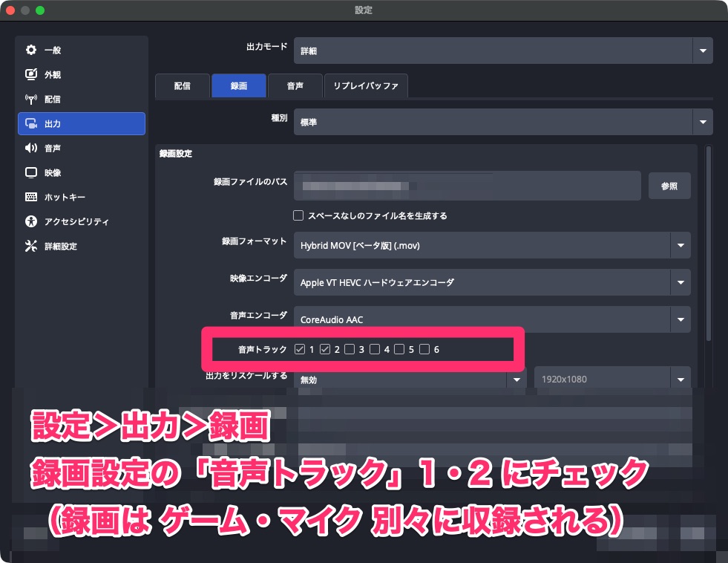Open 詳細設定 tools icon in sidebar
This screenshot has width=728, height=563.
[31, 246]
